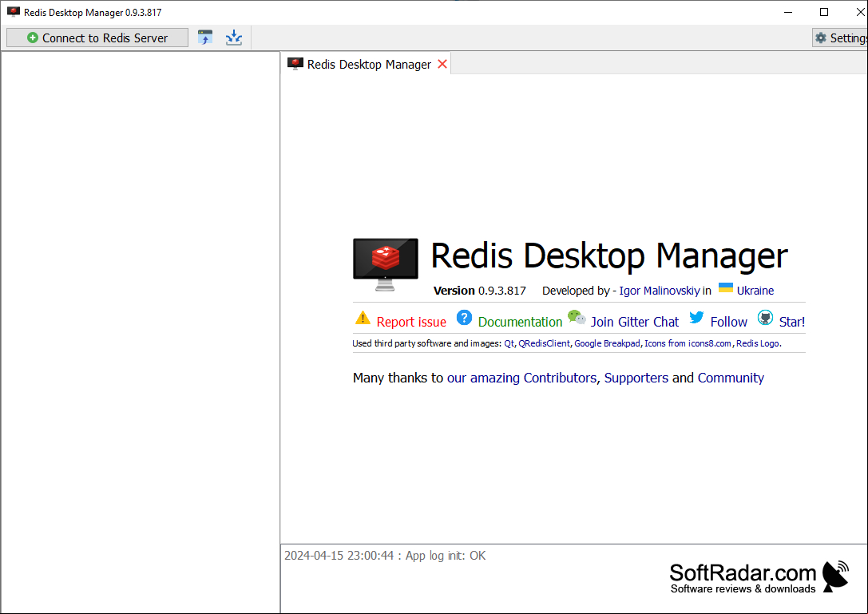The height and width of the screenshot is (614, 868).
Task: Open the Supporters link
Action: click(x=636, y=378)
